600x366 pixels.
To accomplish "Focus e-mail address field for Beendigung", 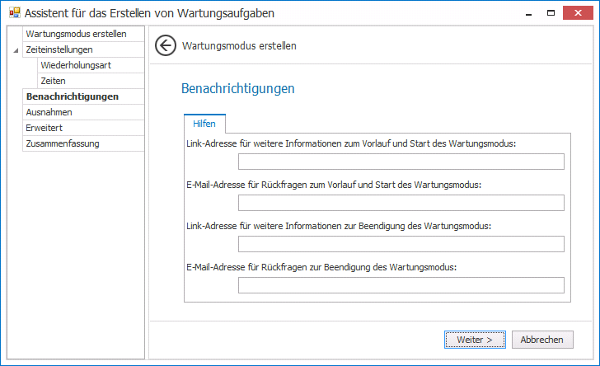I will pos(401,285).
